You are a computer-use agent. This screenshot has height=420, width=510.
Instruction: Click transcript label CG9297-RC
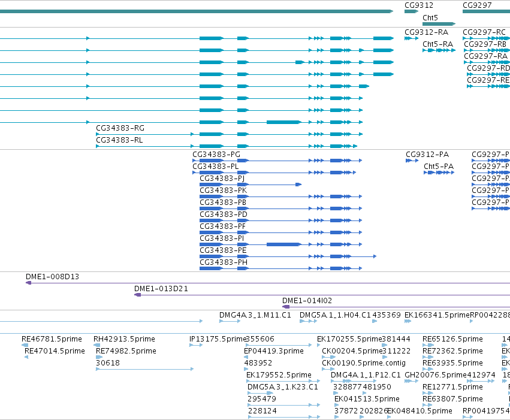click(484, 32)
